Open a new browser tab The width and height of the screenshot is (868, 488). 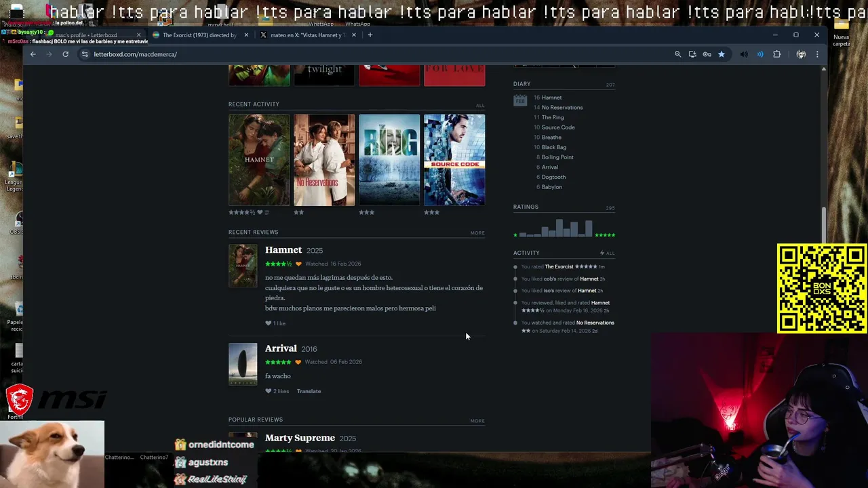point(370,35)
